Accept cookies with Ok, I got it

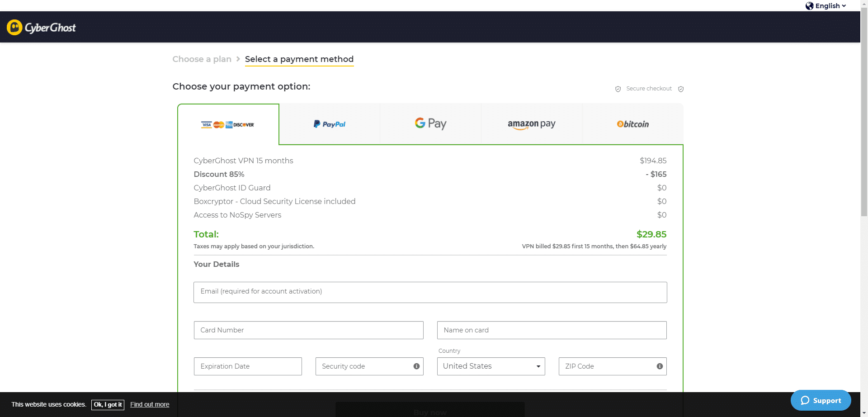pyautogui.click(x=108, y=405)
